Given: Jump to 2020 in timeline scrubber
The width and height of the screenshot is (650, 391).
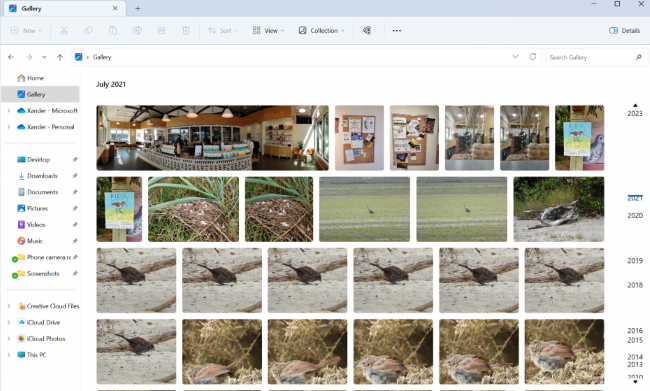Looking at the screenshot, I should pyautogui.click(x=635, y=216).
